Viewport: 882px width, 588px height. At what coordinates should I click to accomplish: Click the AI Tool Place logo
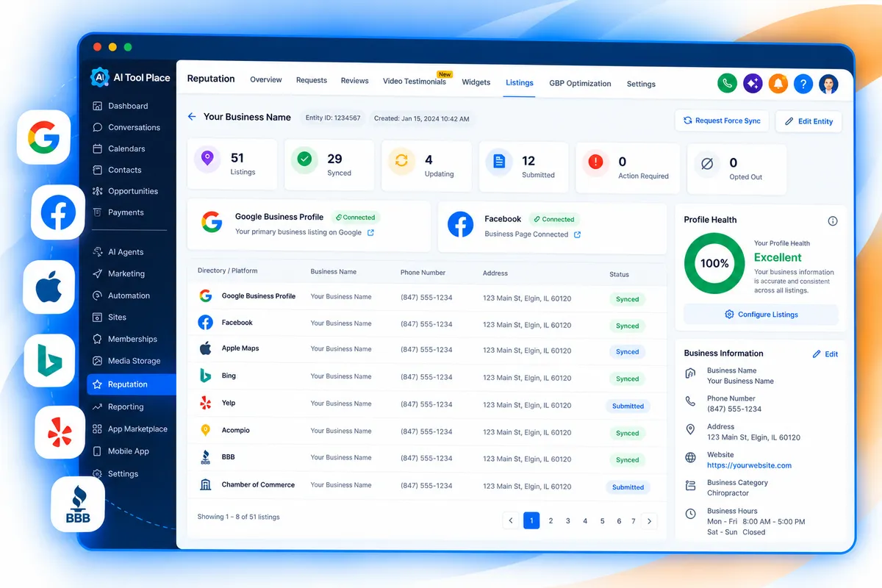(x=130, y=77)
